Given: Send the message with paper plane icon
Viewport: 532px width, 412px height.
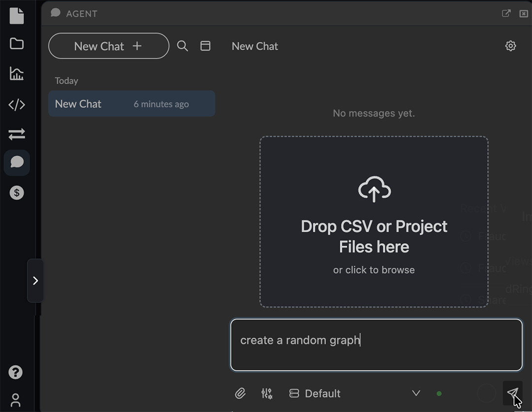Looking at the screenshot, I should [513, 393].
